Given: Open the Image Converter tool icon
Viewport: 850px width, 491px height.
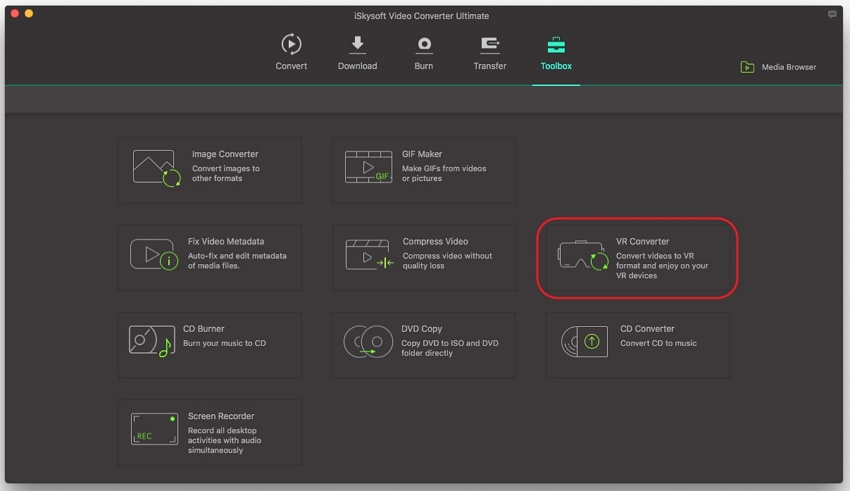Looking at the screenshot, I should (x=155, y=168).
